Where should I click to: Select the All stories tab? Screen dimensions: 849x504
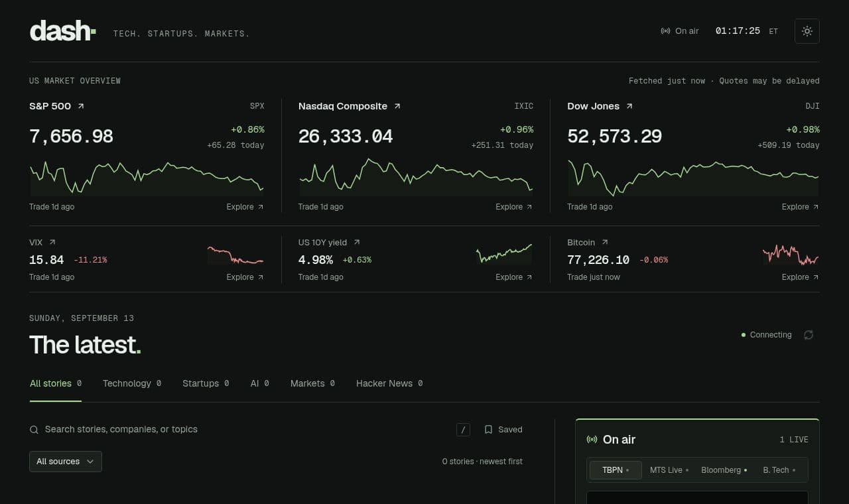click(x=56, y=383)
